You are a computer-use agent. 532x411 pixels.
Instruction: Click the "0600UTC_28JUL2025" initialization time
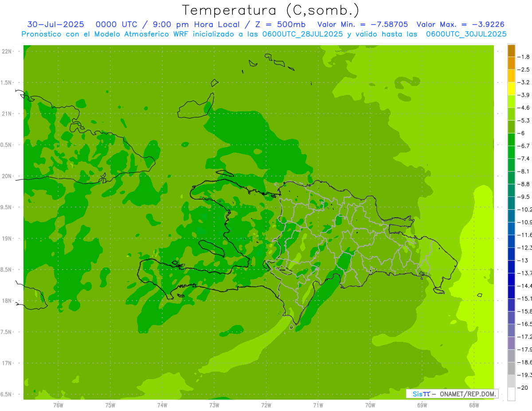(302, 34)
